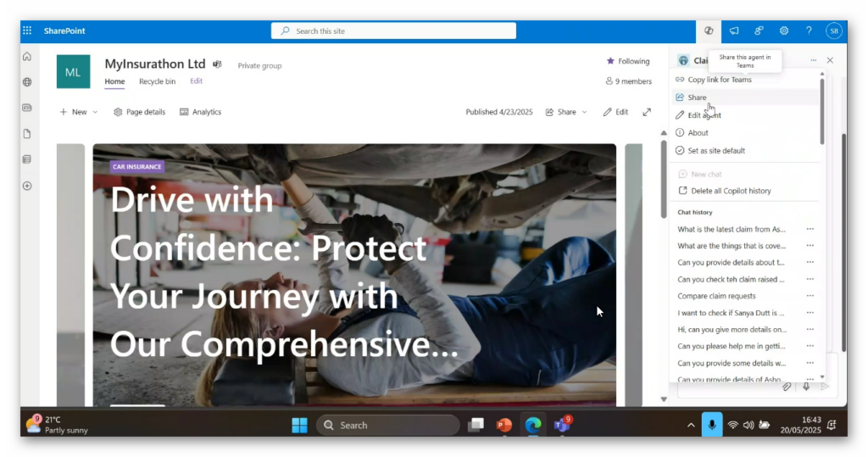Open 'Can you provide details about t...' chat
Viewport: 868px width, 457px height.
pos(731,263)
